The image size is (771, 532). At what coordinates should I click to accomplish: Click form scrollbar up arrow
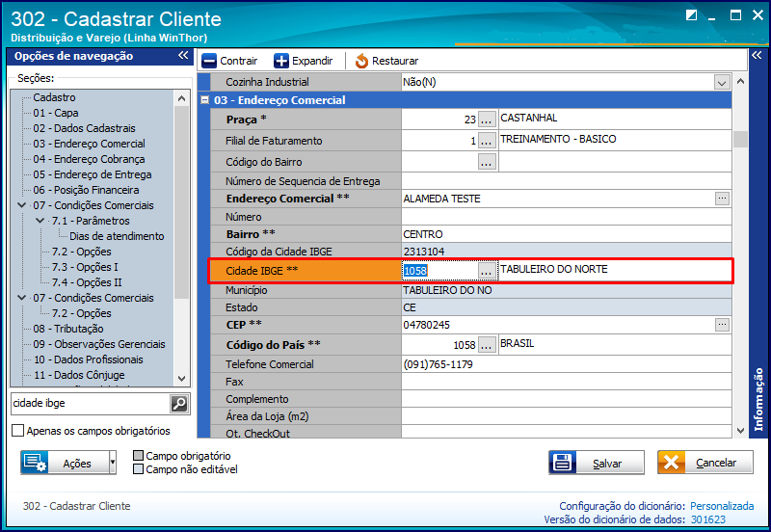click(740, 81)
